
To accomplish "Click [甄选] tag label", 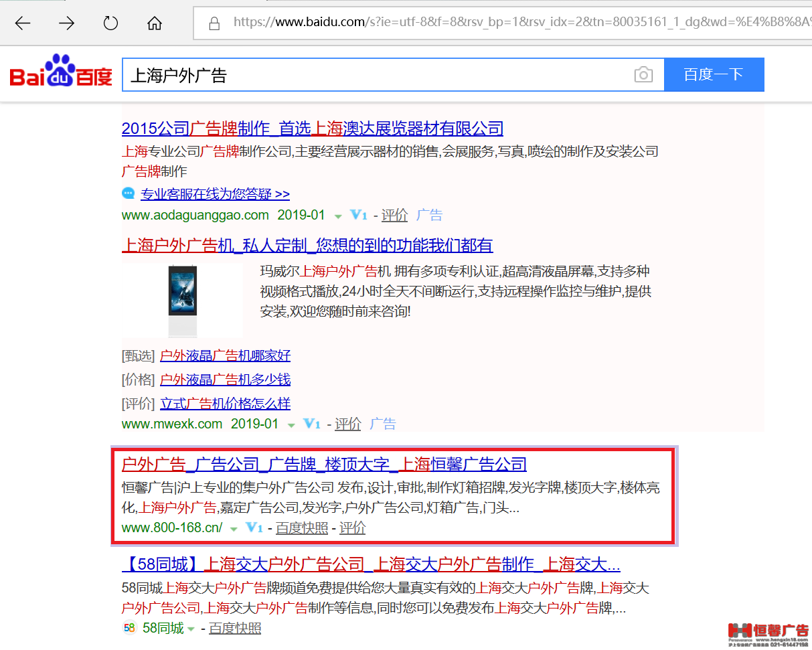I will (139, 355).
